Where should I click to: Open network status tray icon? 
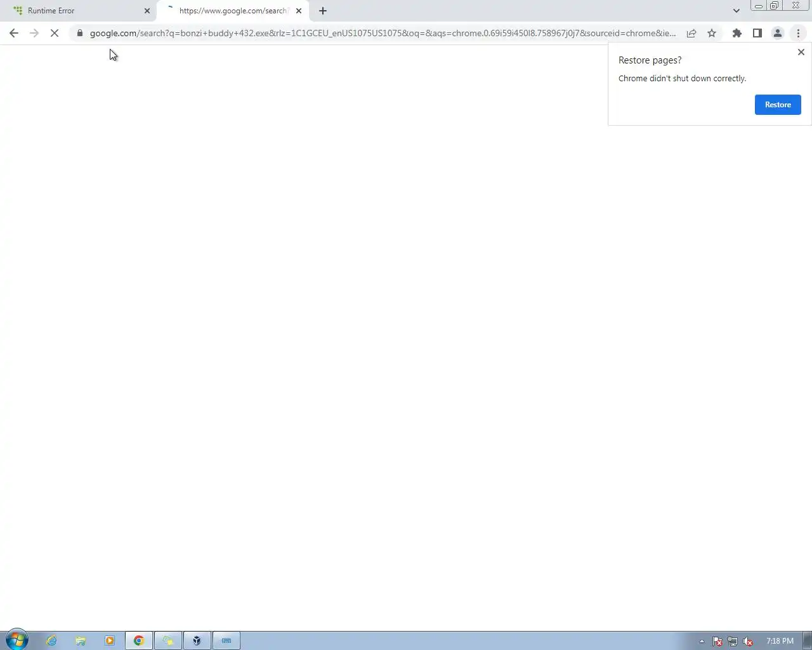click(x=733, y=641)
